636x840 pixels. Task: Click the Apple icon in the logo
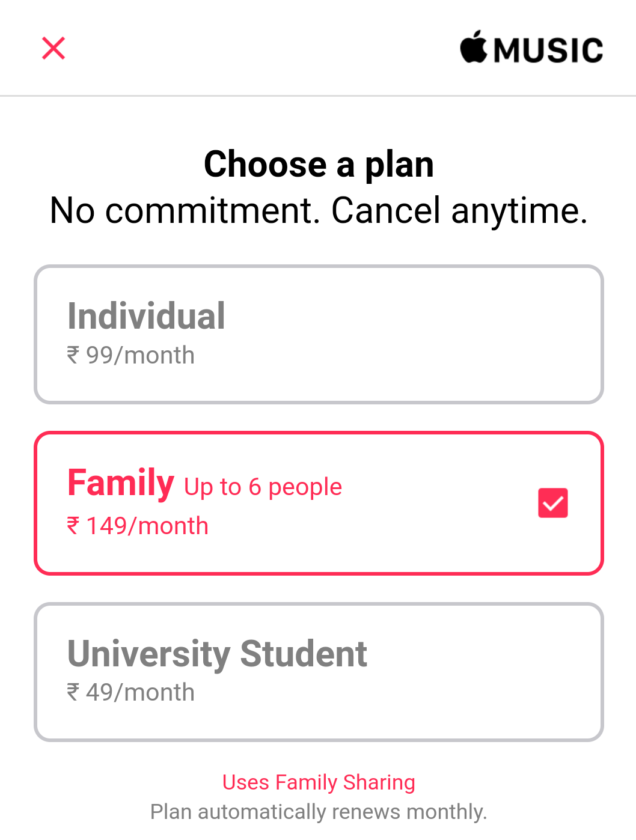(474, 46)
